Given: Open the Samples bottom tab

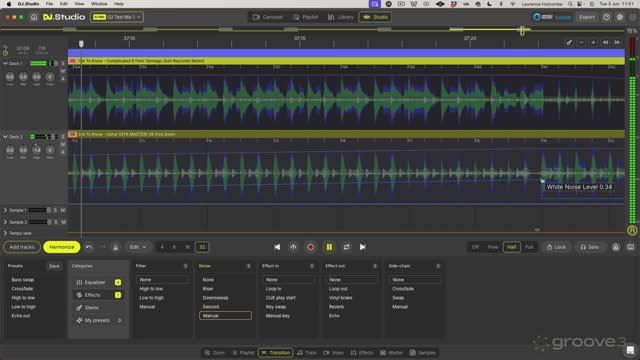Looking at the screenshot, I should point(423,353).
